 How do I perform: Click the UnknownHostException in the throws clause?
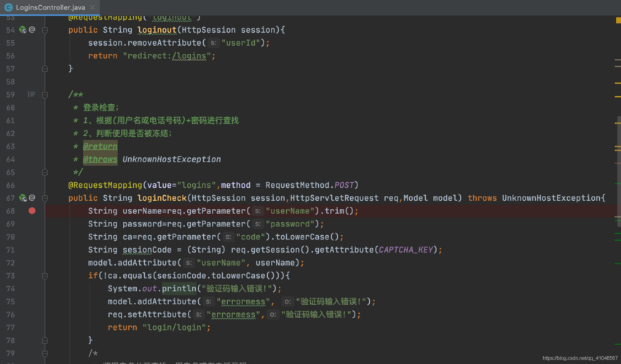(552, 198)
